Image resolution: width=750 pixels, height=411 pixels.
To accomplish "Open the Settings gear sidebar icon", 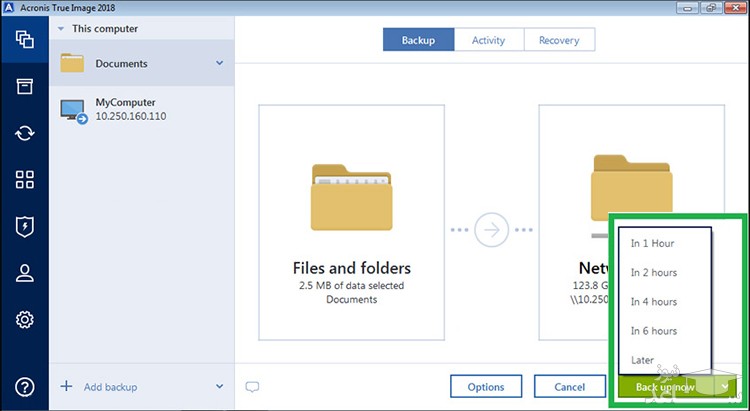I will pyautogui.click(x=24, y=320).
